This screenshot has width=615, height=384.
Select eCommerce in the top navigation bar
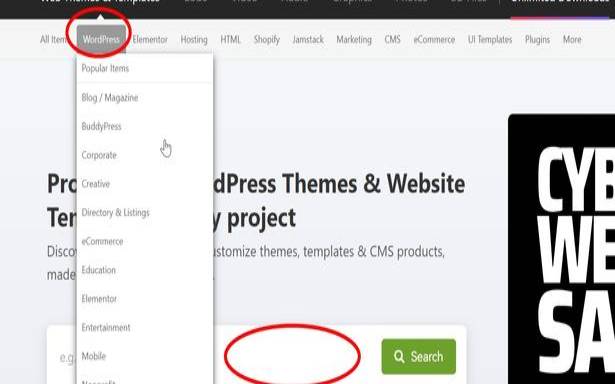[434, 40]
